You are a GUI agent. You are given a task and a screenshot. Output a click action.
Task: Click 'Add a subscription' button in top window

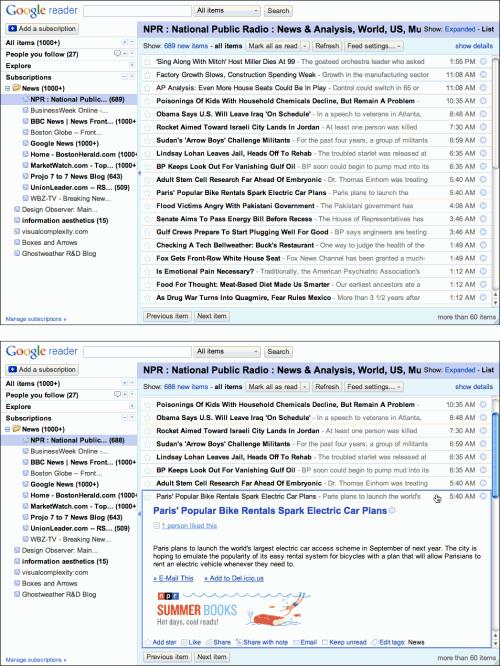42,28
